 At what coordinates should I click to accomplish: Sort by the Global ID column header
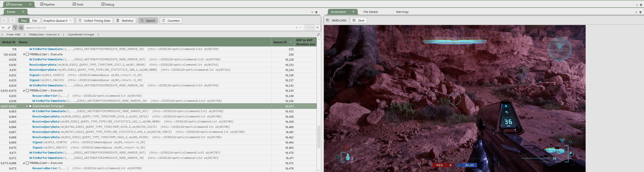tap(9, 42)
